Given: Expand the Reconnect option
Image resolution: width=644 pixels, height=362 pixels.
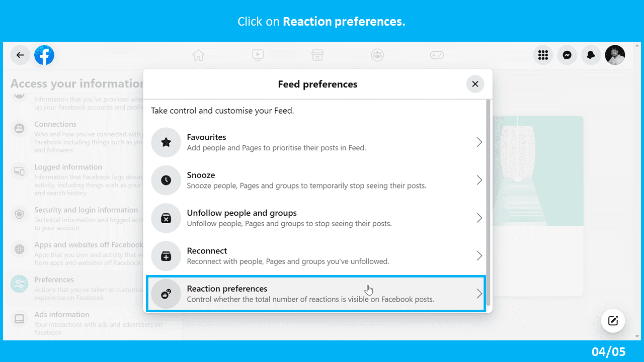Looking at the screenshot, I should click(x=316, y=255).
